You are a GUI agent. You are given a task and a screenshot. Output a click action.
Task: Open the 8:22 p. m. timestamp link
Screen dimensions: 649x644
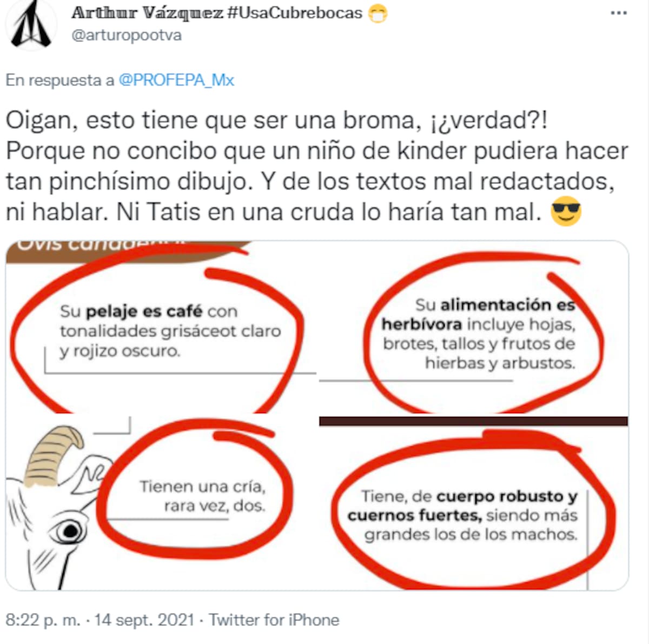pyautogui.click(x=43, y=620)
